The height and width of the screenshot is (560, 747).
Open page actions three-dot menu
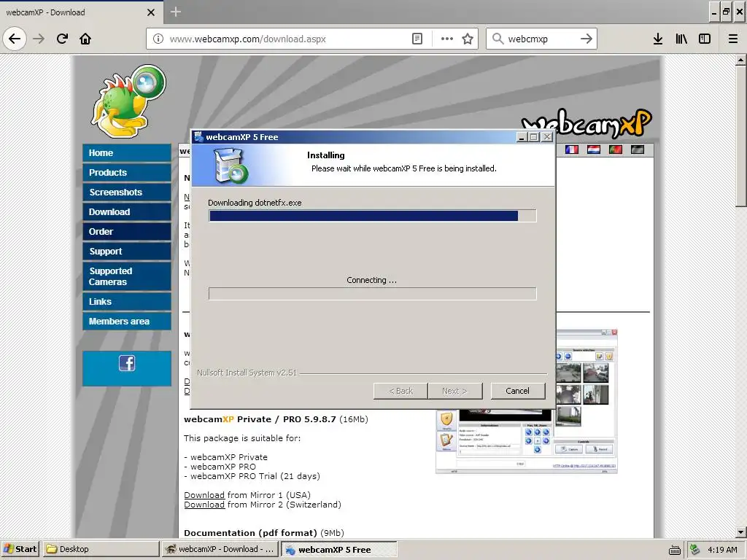[x=447, y=39]
